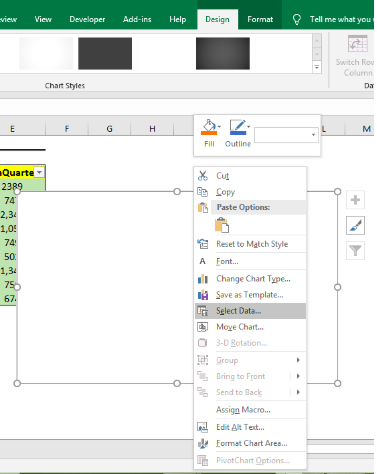Click the Tell me lightbulb icon
Image resolution: width=377 pixels, height=474 pixels.
(x=297, y=20)
